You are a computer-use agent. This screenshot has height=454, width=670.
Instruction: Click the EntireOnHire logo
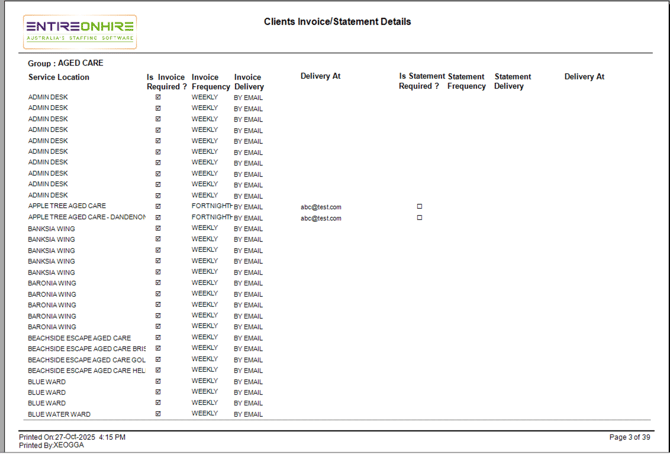coord(80,32)
